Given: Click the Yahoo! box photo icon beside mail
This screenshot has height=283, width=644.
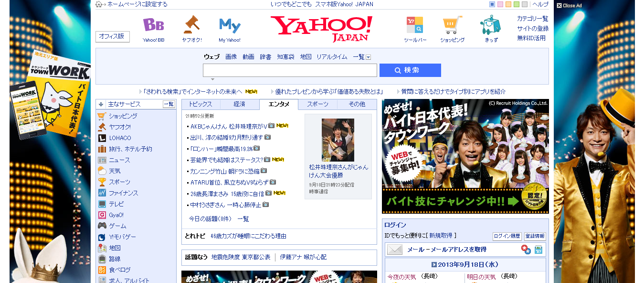Looking at the screenshot, I should (538, 250).
